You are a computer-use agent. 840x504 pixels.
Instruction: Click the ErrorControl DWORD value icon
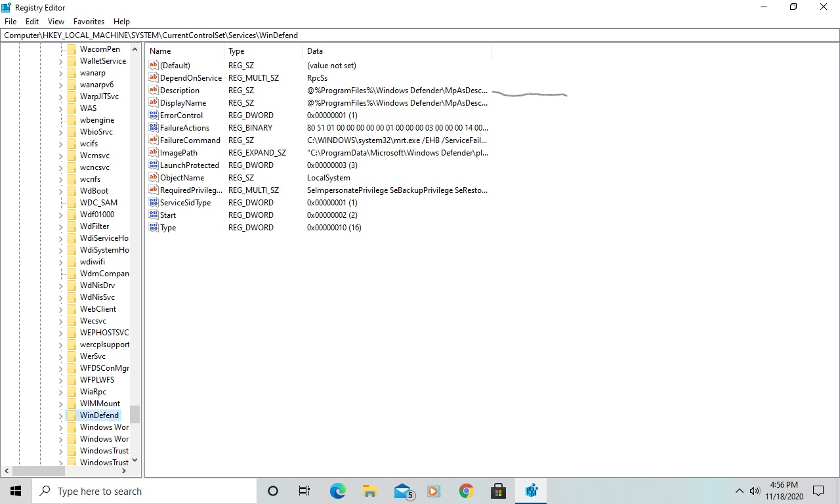point(154,115)
